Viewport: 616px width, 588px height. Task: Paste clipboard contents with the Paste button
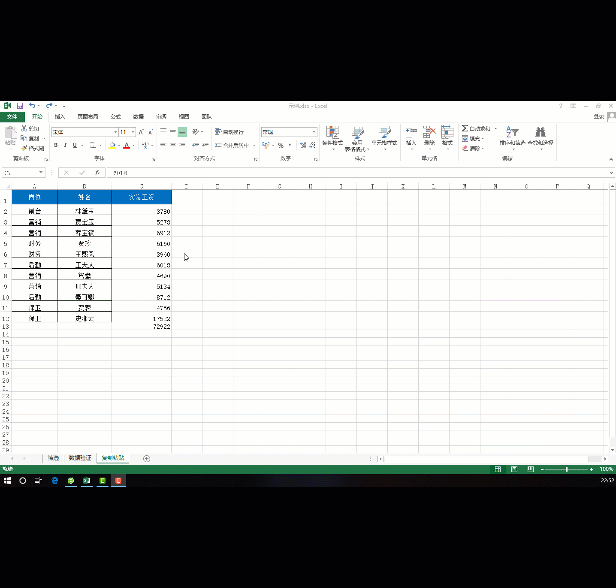(10, 136)
